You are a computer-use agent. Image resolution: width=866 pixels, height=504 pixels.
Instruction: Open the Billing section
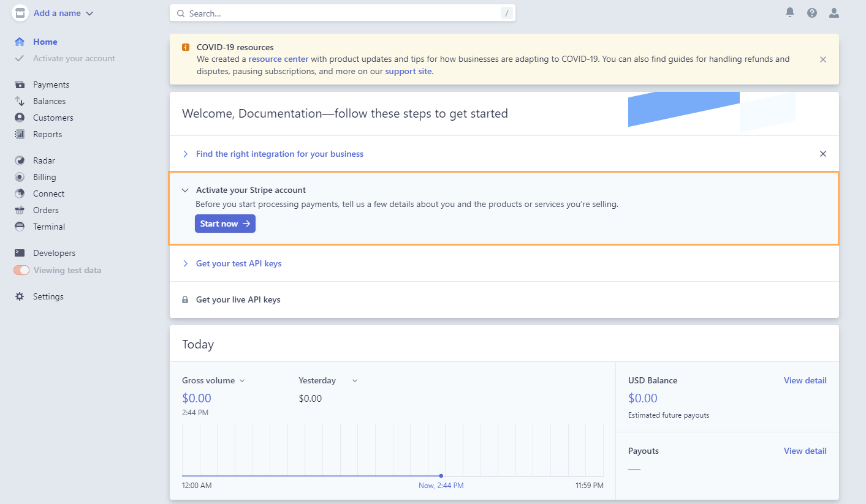pos(44,177)
